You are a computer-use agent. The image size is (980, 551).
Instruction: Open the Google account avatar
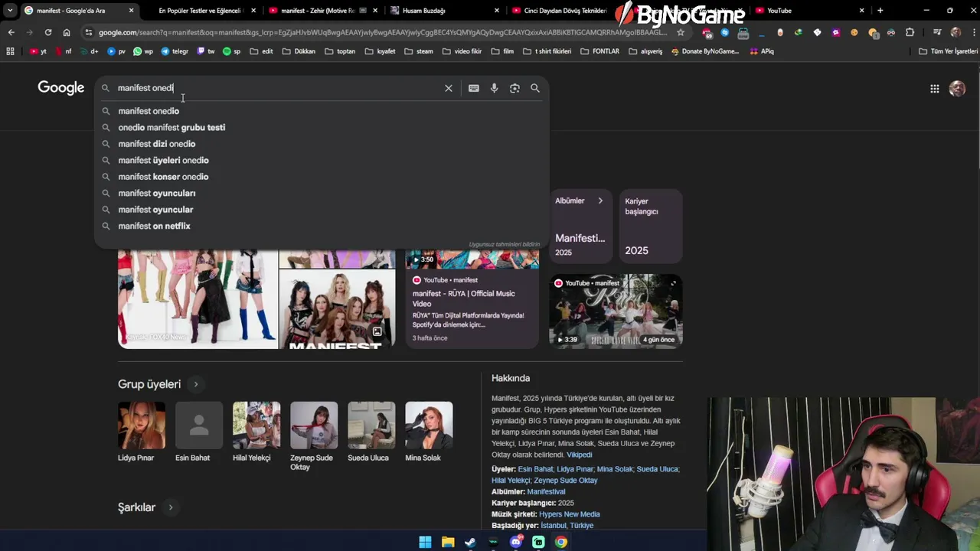(x=957, y=89)
